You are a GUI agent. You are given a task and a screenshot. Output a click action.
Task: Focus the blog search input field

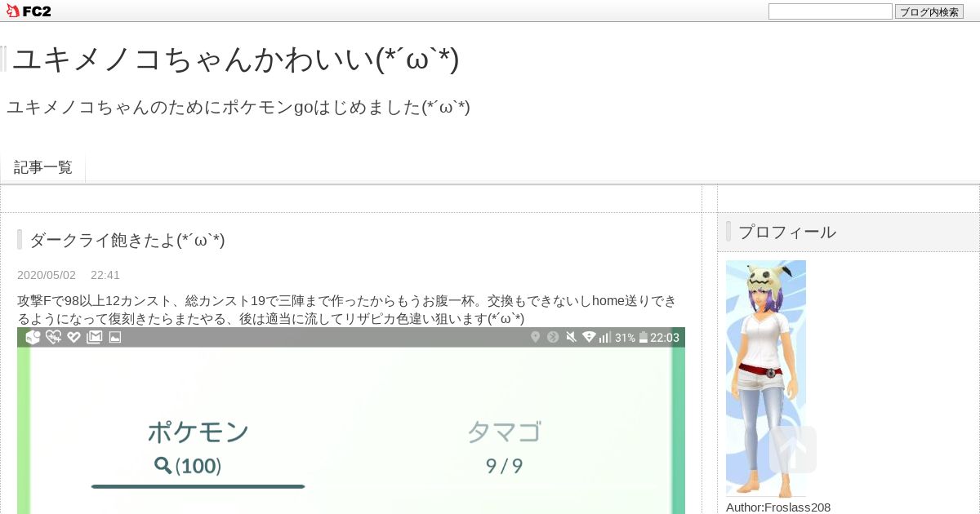[831, 11]
